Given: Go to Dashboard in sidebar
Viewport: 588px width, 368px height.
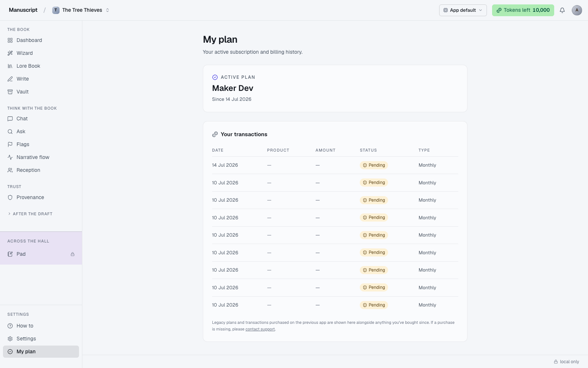Looking at the screenshot, I should [x=41, y=40].
